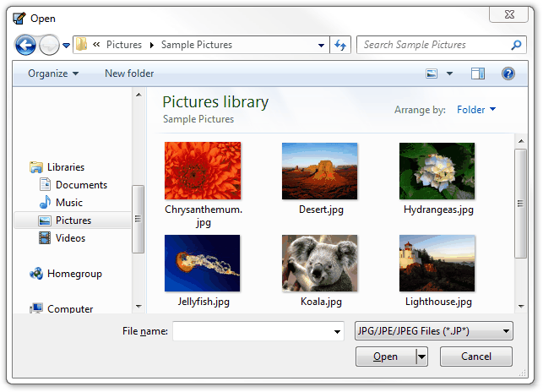This screenshot has width=543, height=392.
Task: Select the Koala.jpg thumbnail
Action: point(320,263)
